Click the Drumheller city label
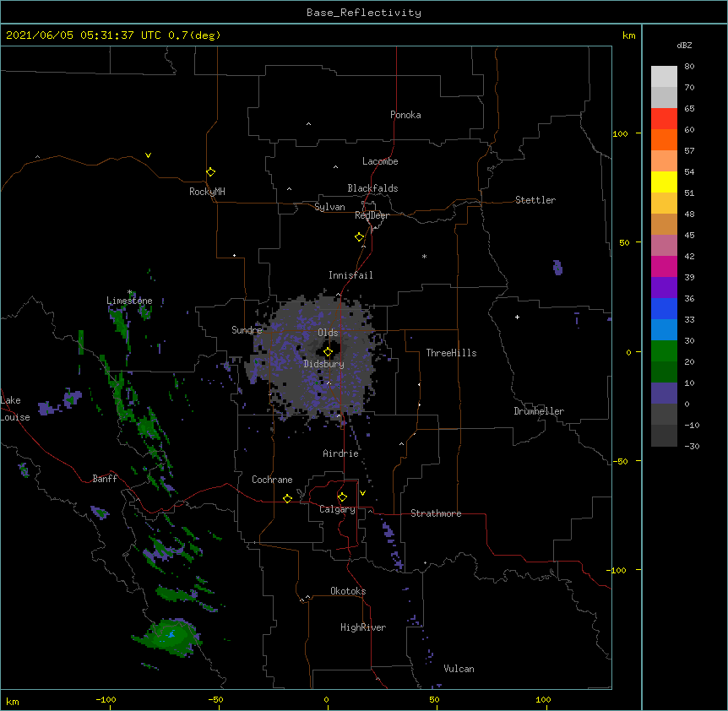The image size is (728, 711). (539, 411)
